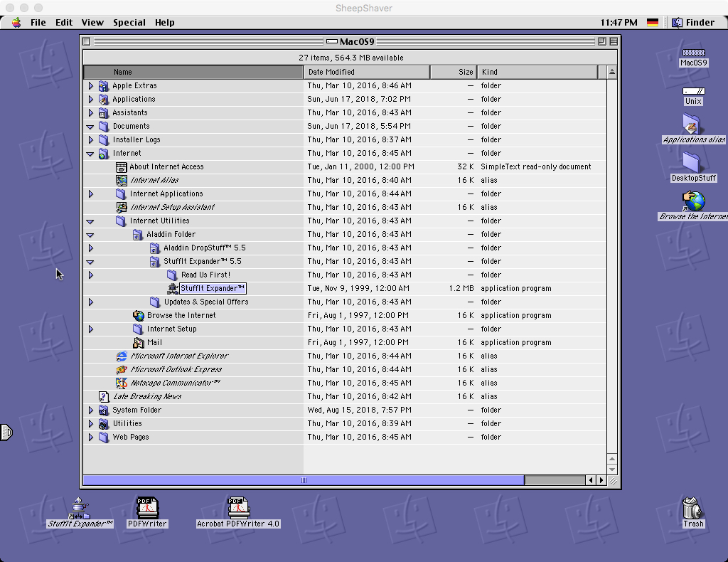728x562 pixels.
Task: Collapse the Internet Utilities folder triangle
Action: pos(90,221)
